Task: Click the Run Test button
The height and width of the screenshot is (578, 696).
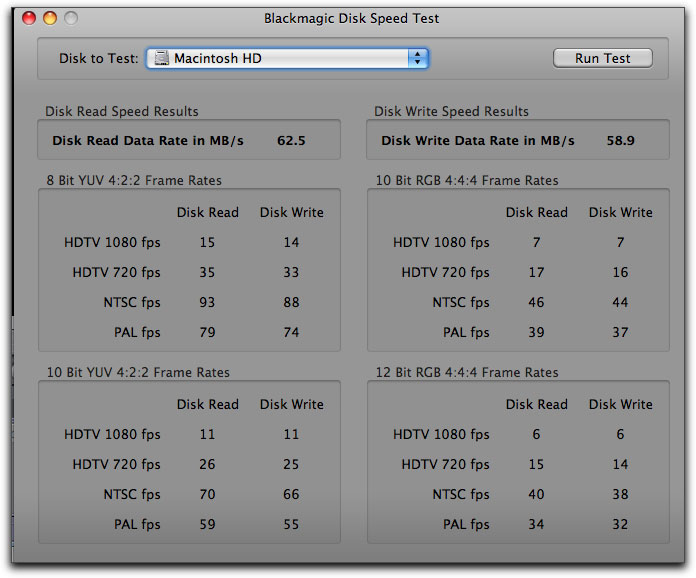Action: tap(602, 58)
